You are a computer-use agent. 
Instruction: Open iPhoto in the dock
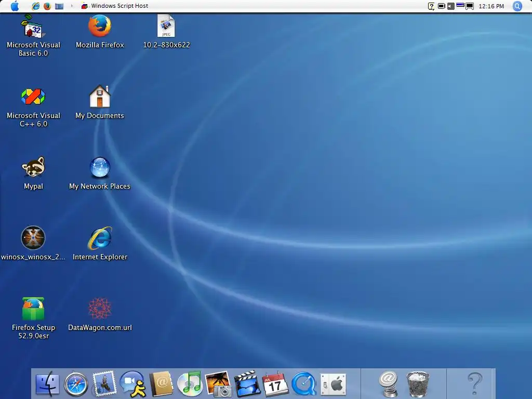pos(218,384)
